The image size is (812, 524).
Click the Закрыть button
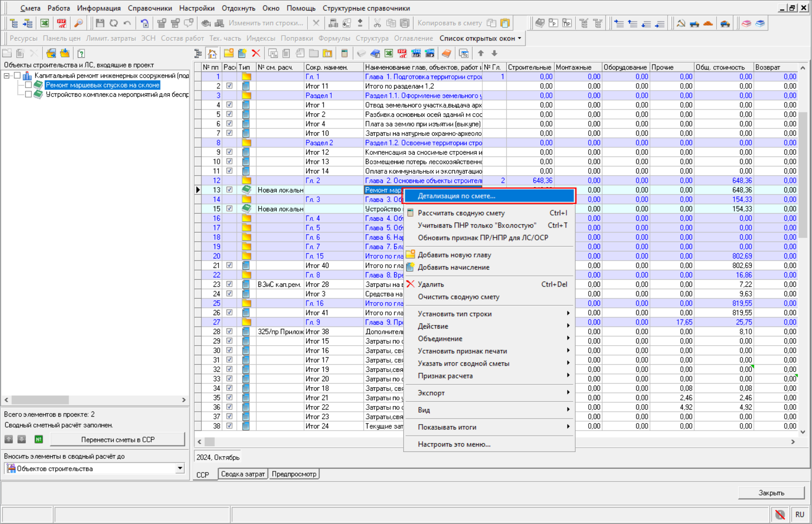pos(771,493)
